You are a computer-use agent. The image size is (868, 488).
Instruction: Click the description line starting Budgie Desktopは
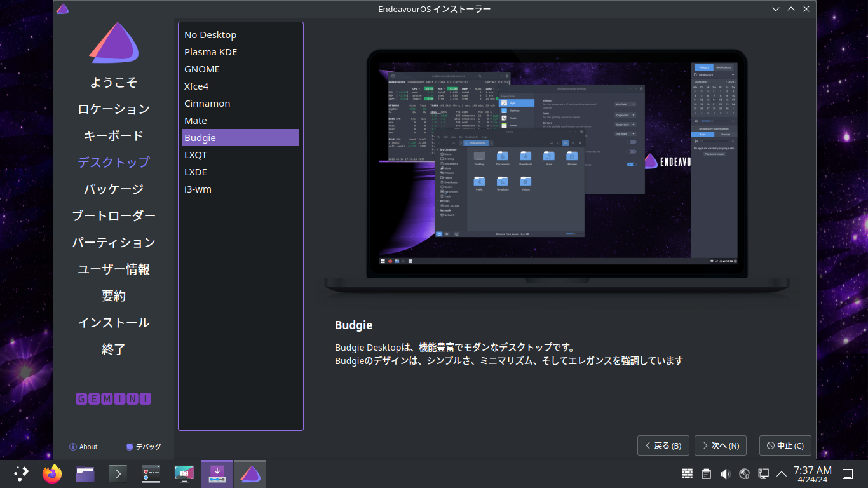(454, 348)
